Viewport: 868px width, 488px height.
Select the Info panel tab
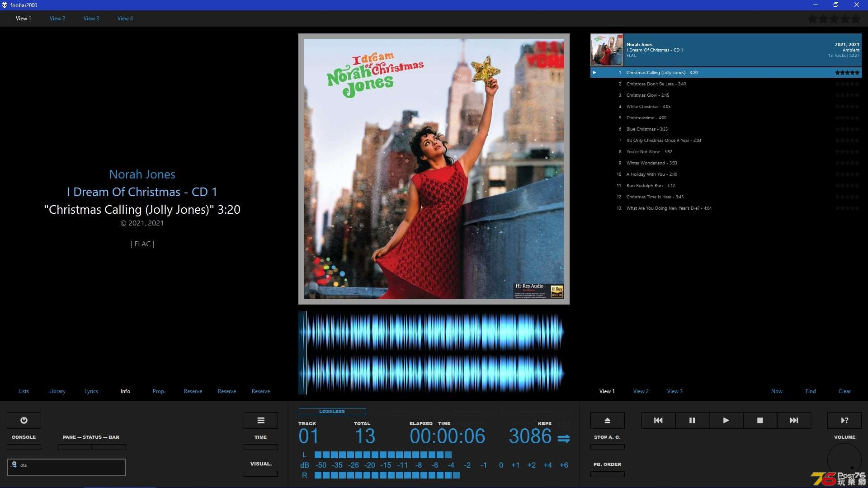pos(125,391)
